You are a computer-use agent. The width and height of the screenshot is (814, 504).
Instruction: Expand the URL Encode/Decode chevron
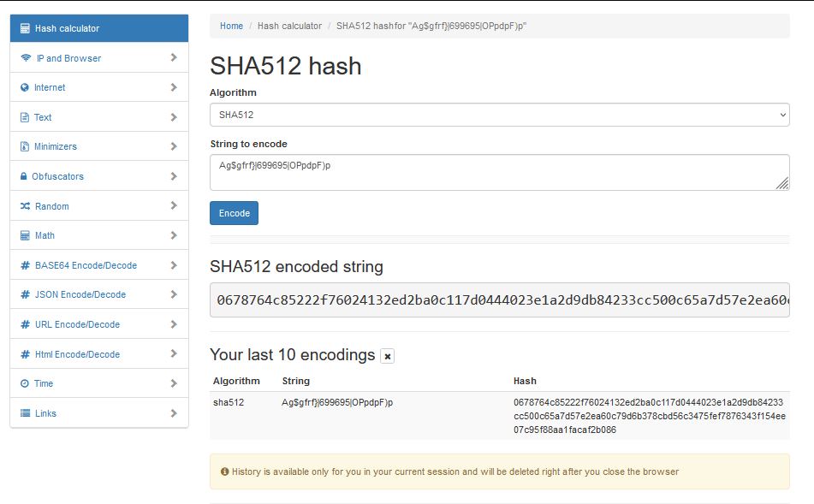click(x=174, y=324)
